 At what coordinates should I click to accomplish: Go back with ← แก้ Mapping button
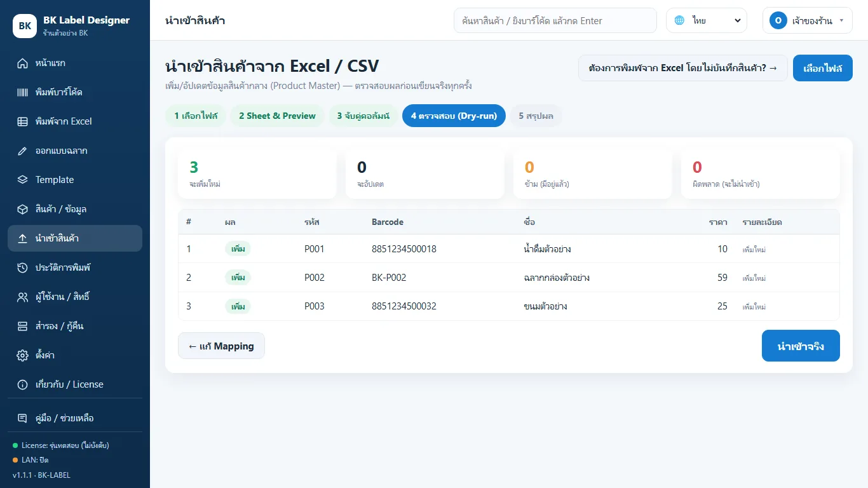tap(221, 346)
